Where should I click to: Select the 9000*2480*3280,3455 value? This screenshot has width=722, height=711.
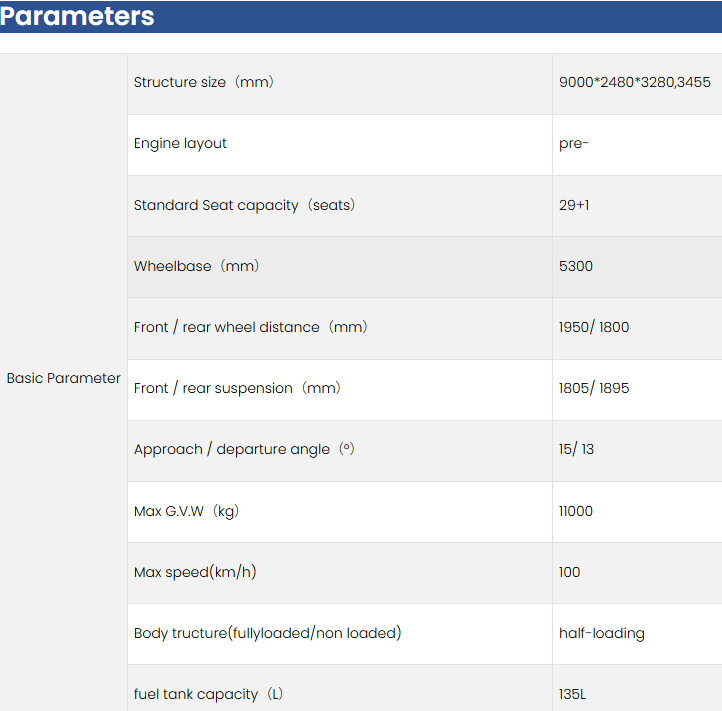coord(634,82)
